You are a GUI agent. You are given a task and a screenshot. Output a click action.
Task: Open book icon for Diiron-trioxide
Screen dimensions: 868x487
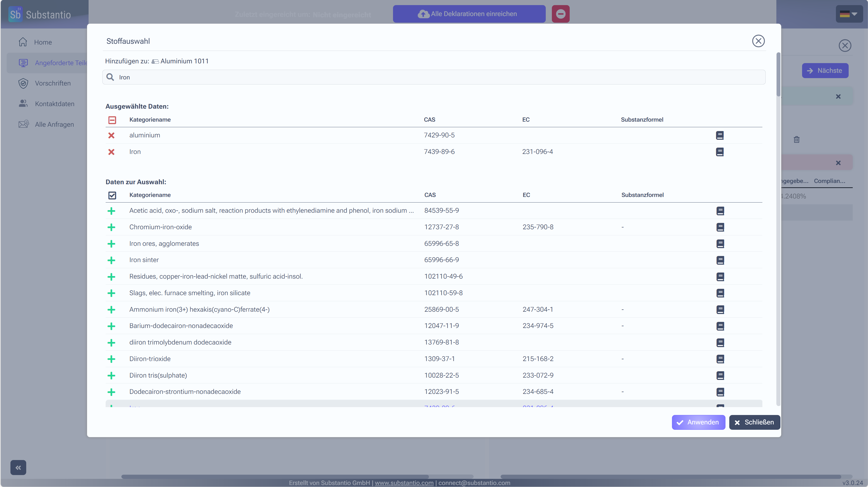point(720,359)
